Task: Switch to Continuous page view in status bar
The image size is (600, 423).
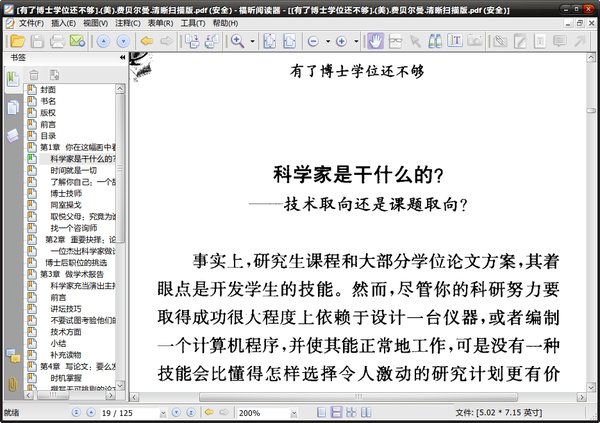Action: (x=336, y=412)
